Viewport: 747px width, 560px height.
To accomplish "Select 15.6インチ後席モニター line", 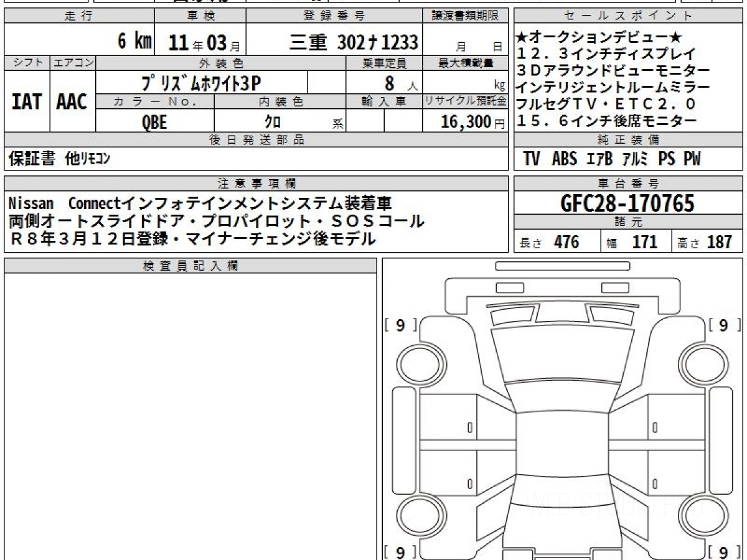I will click(606, 121).
